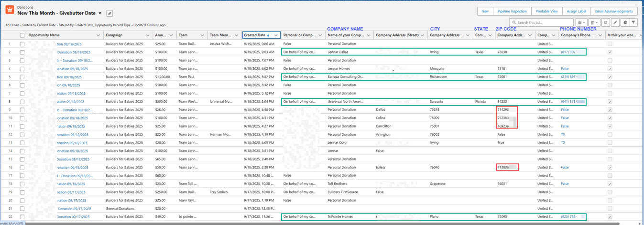Pin the current list view
Viewport: 644px width, 225px height.
[109, 13]
